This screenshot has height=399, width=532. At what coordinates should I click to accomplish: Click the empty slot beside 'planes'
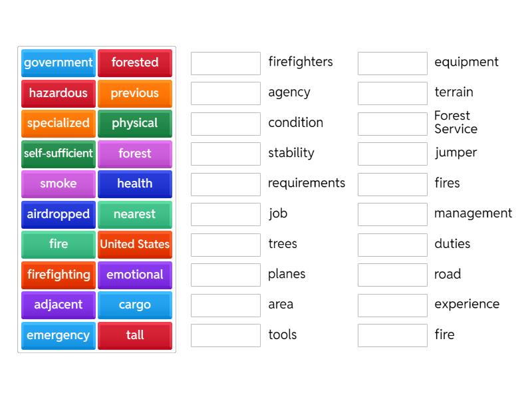225,275
